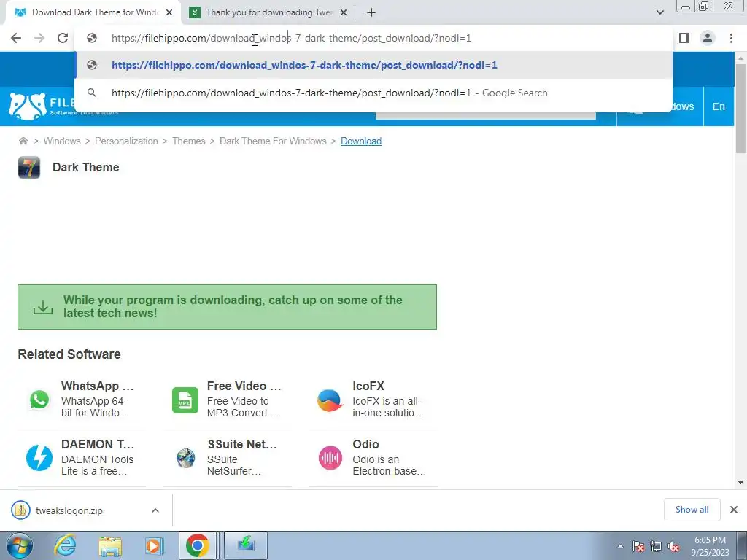This screenshot has width=747, height=560.
Task: Open Dark Theme For Windows breadcrumb
Action: (x=273, y=141)
